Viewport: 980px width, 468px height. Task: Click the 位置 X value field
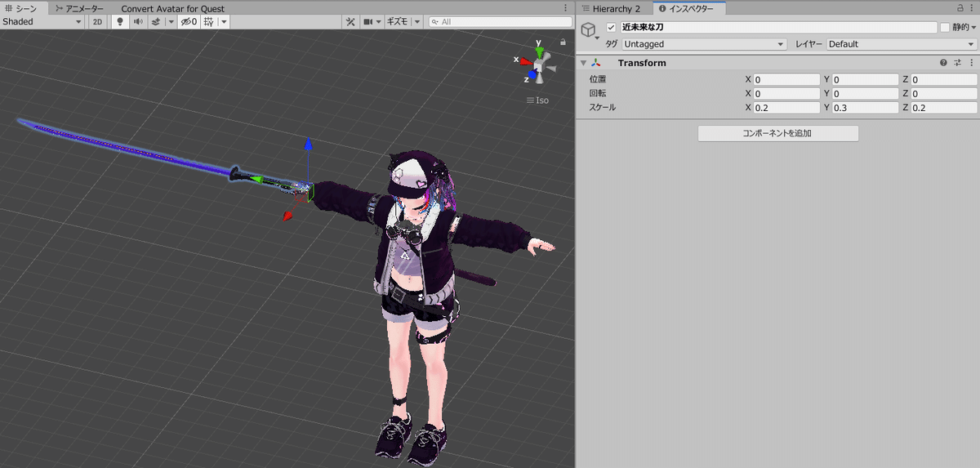click(786, 80)
